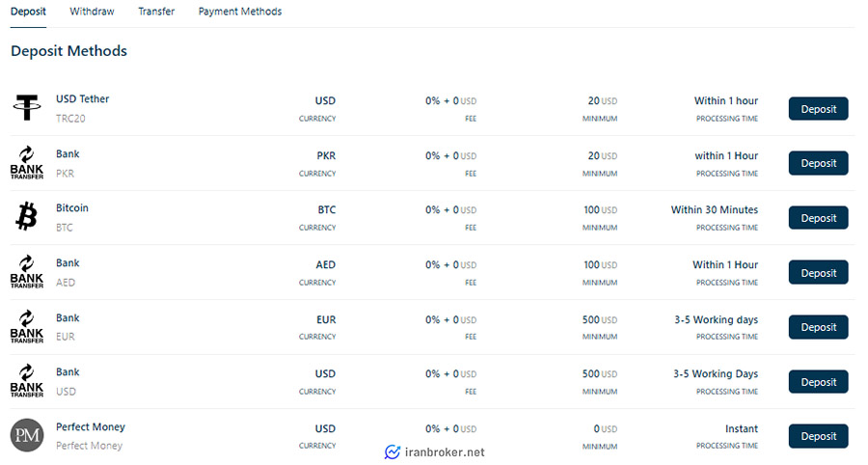
Task: Deposit using USD Tether TRC20
Action: point(818,109)
